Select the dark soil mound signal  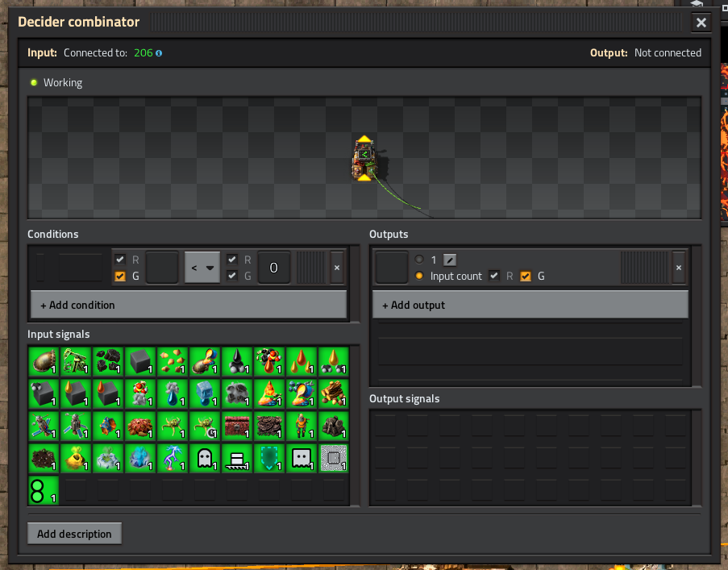pyautogui.click(x=44, y=458)
